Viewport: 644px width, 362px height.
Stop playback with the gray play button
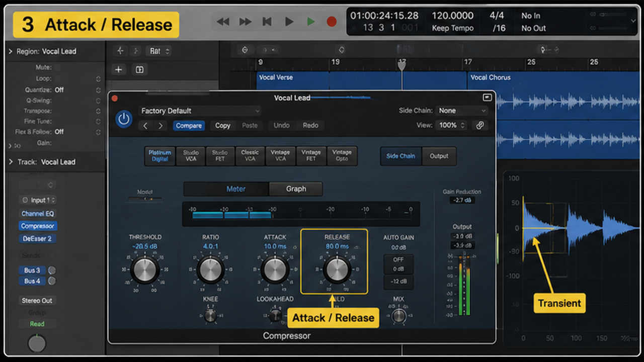[x=289, y=22]
